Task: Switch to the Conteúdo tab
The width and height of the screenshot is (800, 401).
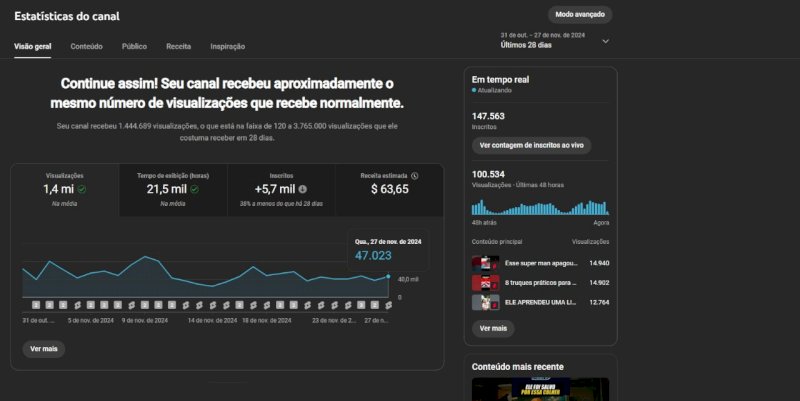Action: pyautogui.click(x=86, y=46)
